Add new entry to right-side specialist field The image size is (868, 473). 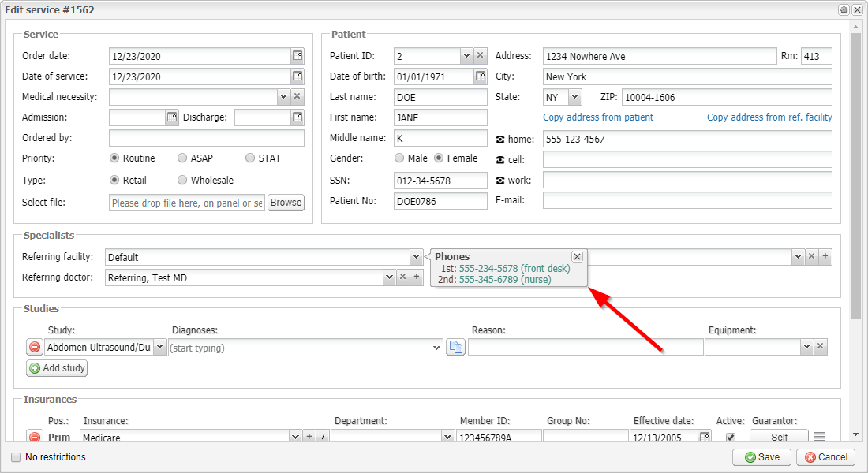[825, 256]
